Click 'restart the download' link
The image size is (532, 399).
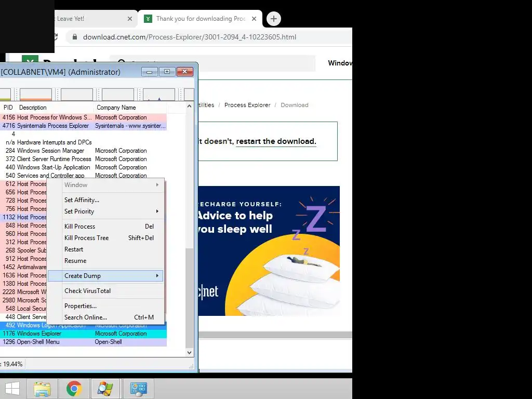click(x=276, y=141)
